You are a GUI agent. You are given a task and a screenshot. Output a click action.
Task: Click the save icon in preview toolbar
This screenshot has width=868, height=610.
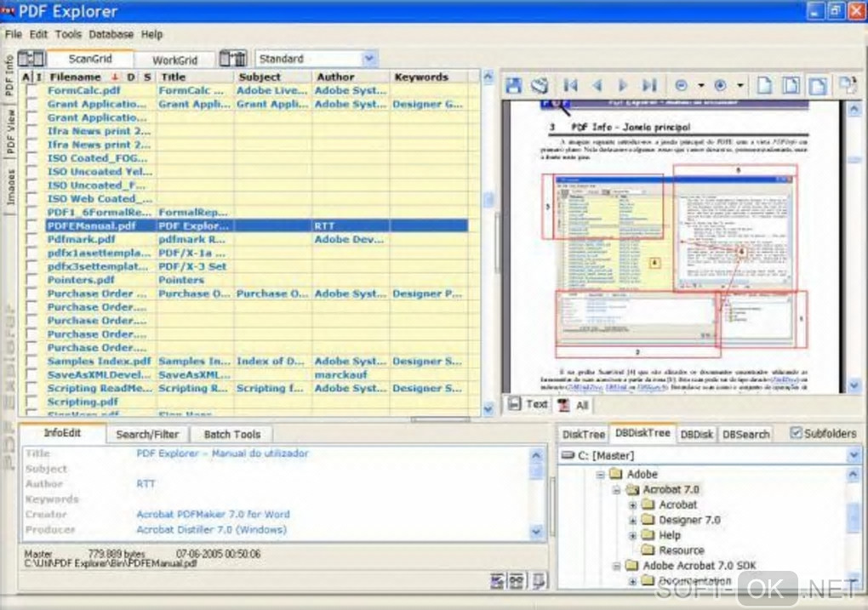(x=513, y=85)
